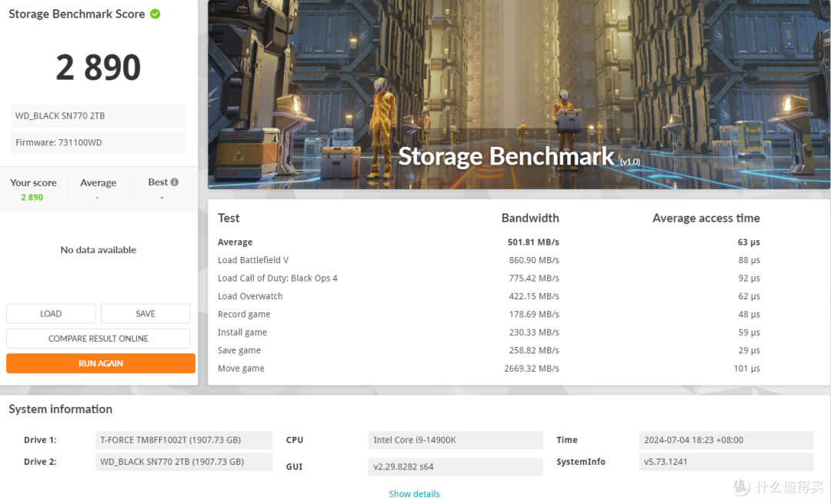Click the green Your score value
This screenshot has height=504, width=831.
point(32,198)
